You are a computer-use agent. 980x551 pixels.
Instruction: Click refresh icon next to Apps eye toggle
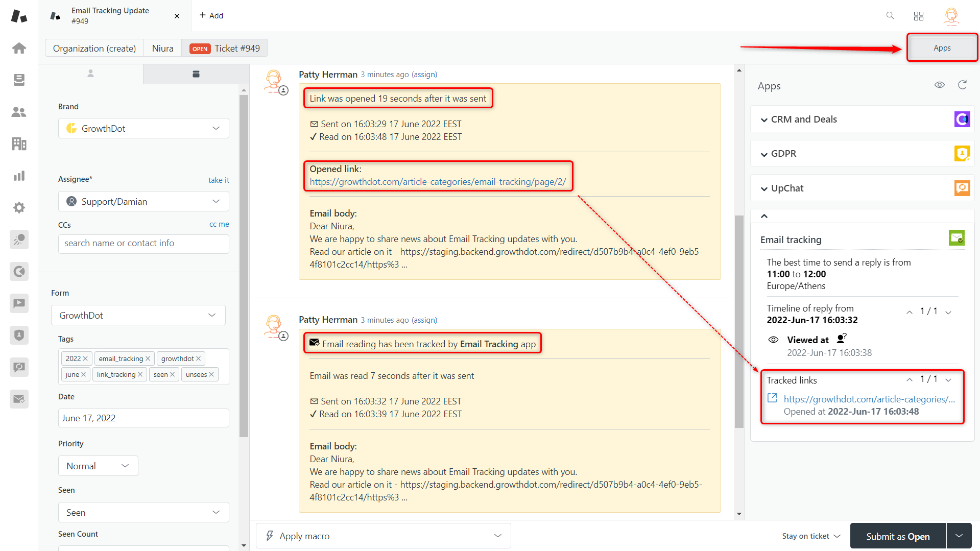pos(962,85)
